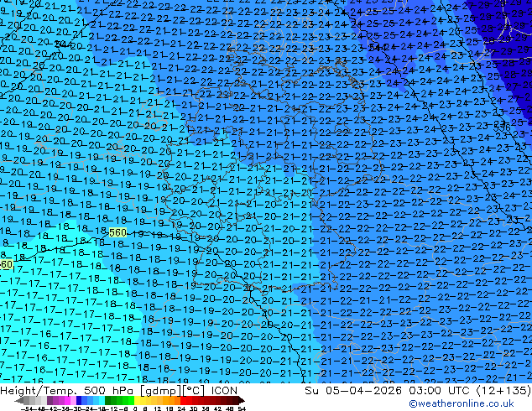Click the purple legend swatch near -42
Viewport: 532px width, 411px height.
point(50,400)
